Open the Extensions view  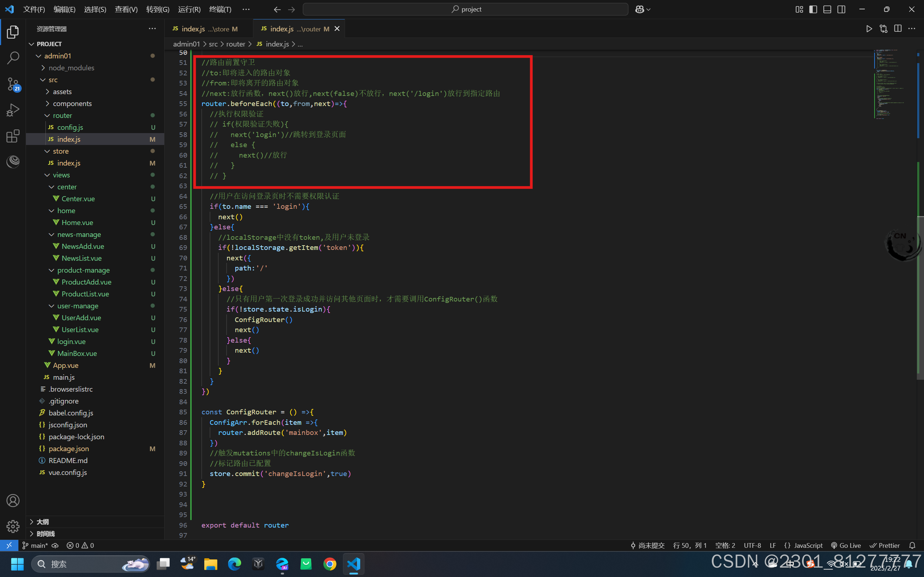point(13,136)
